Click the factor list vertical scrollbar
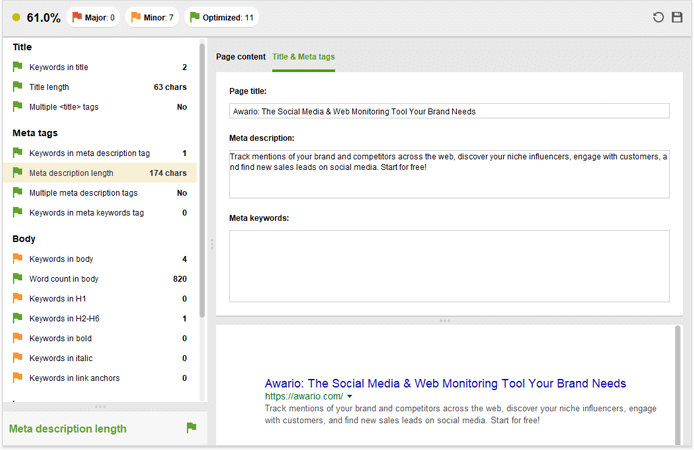The image size is (694, 450). pos(202,181)
